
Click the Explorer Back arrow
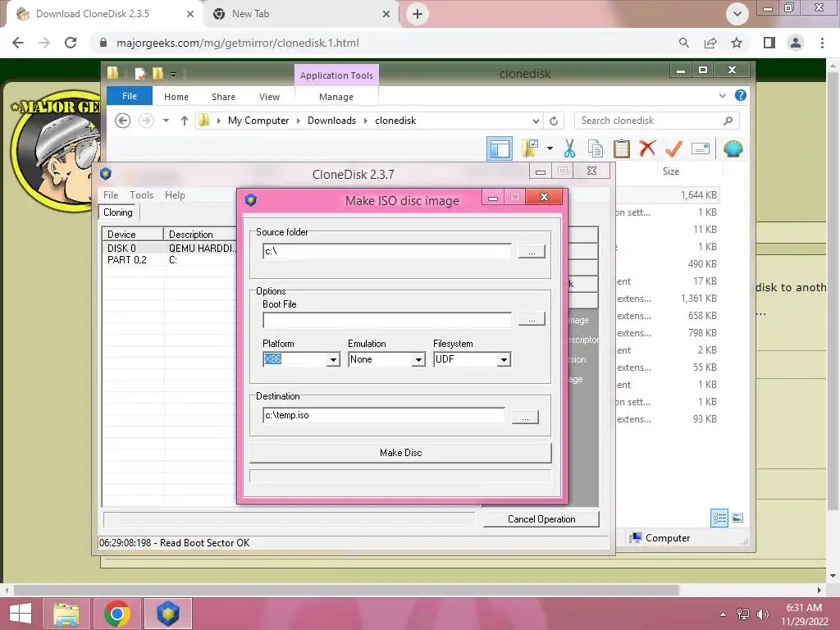pos(123,121)
